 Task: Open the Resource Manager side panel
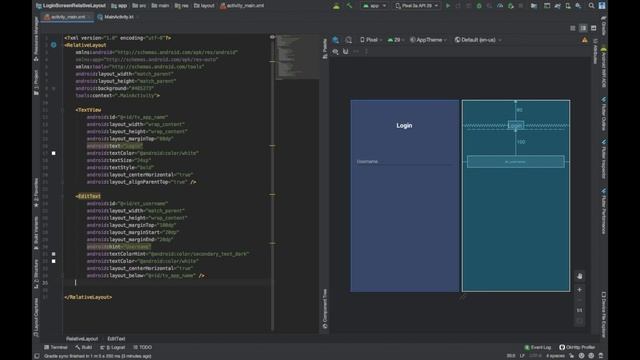pos(36,39)
